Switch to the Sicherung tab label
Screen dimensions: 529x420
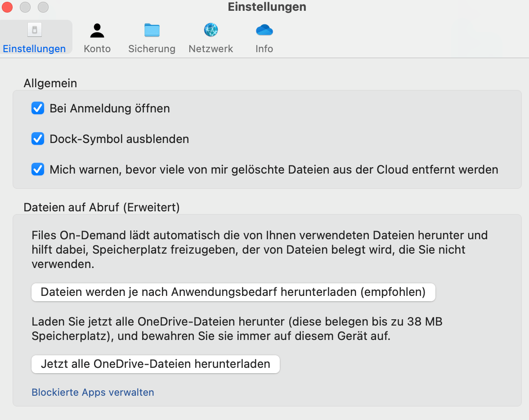click(152, 49)
